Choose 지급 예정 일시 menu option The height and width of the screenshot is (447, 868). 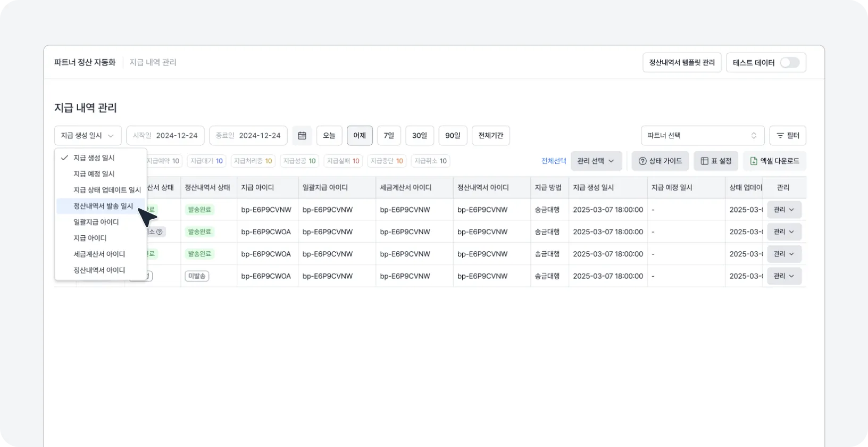pos(94,174)
